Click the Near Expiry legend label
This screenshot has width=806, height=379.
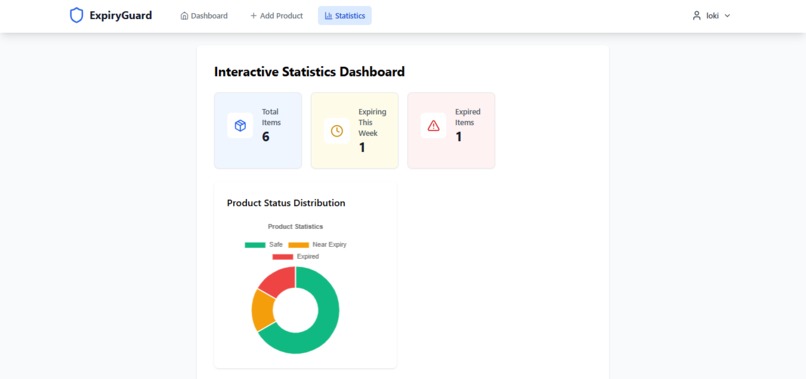(329, 245)
